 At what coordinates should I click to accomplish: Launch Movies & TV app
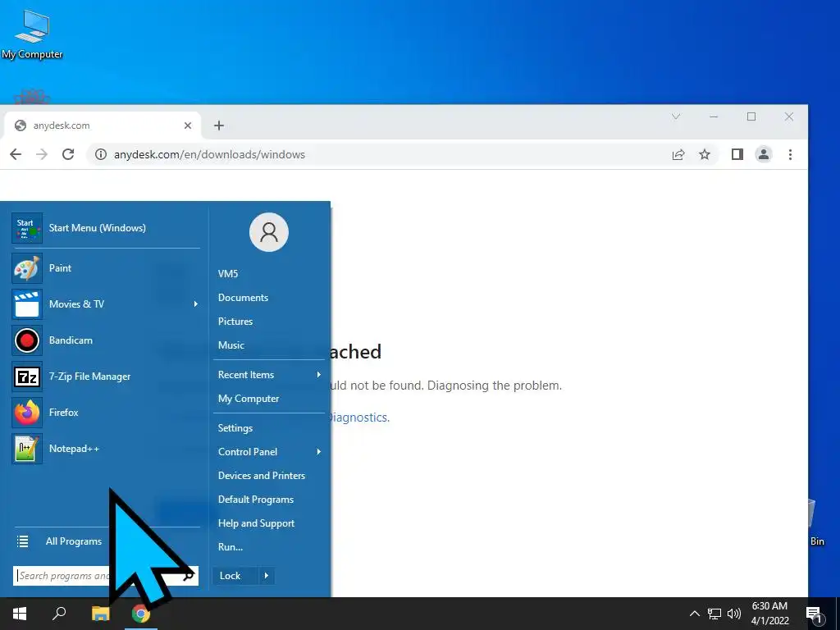(x=106, y=304)
